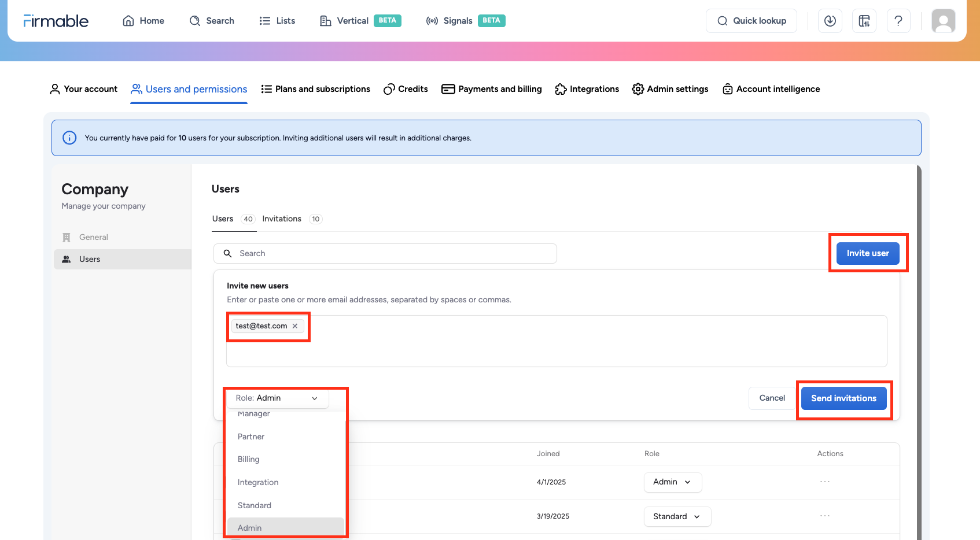This screenshot has width=980, height=540.
Task: Go to Home in top navigation
Action: (x=143, y=21)
